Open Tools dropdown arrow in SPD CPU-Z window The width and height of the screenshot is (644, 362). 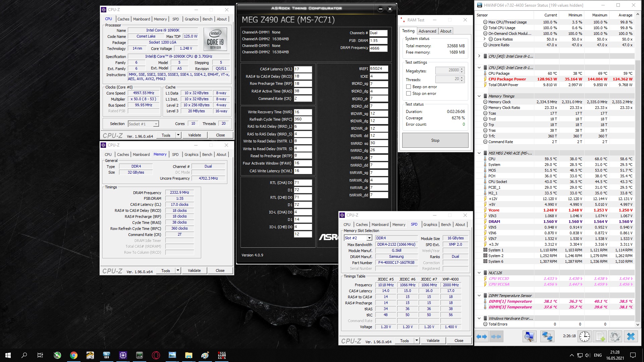[x=417, y=341]
